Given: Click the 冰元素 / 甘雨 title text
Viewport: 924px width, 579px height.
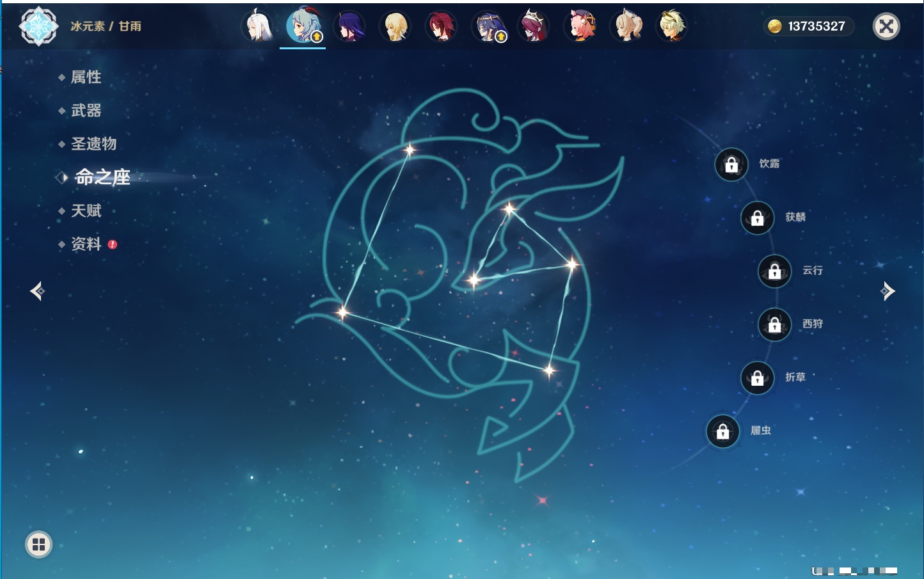Looking at the screenshot, I should (x=106, y=26).
